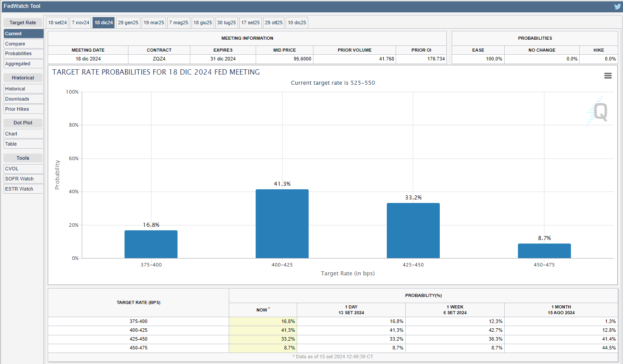The width and height of the screenshot is (623, 364).
Task: Click the highlighted NOW cell for 375-400
Action: (x=263, y=321)
